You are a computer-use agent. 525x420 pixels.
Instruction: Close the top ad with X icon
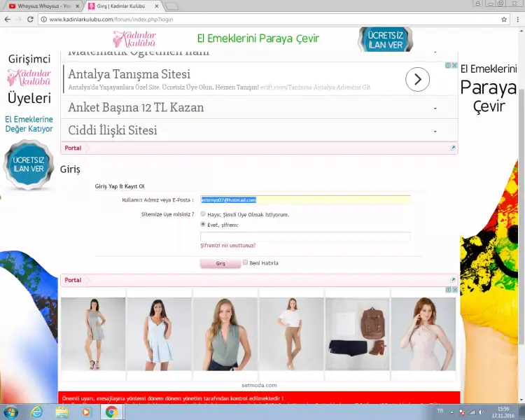pos(454,65)
